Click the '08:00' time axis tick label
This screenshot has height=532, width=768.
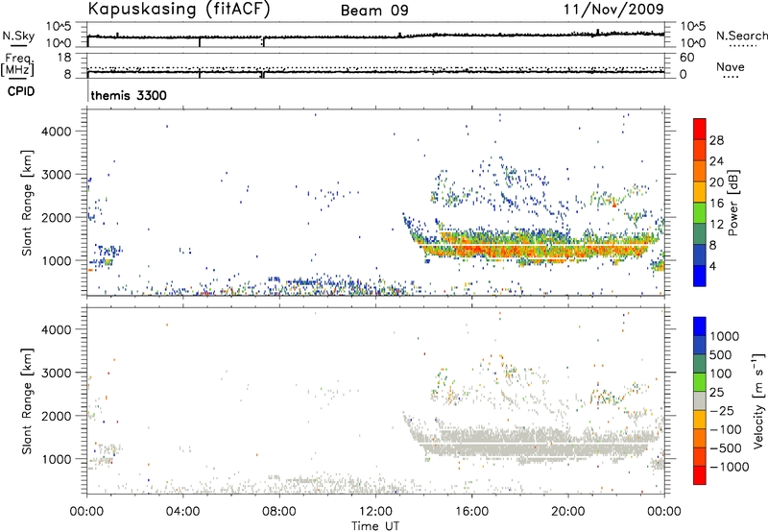279,512
